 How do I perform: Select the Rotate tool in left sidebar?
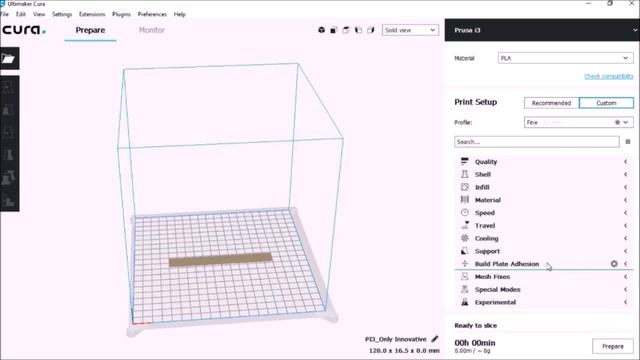(9, 132)
